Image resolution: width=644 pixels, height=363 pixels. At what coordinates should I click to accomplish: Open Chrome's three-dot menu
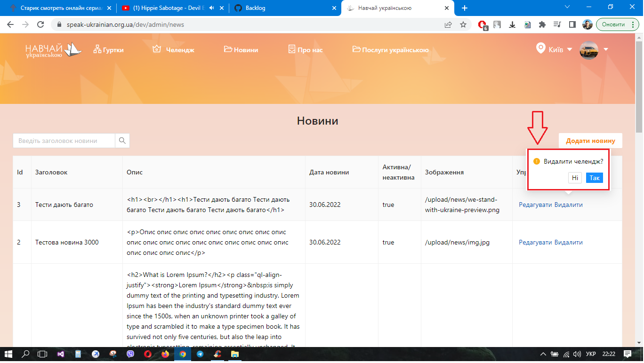tap(633, 24)
